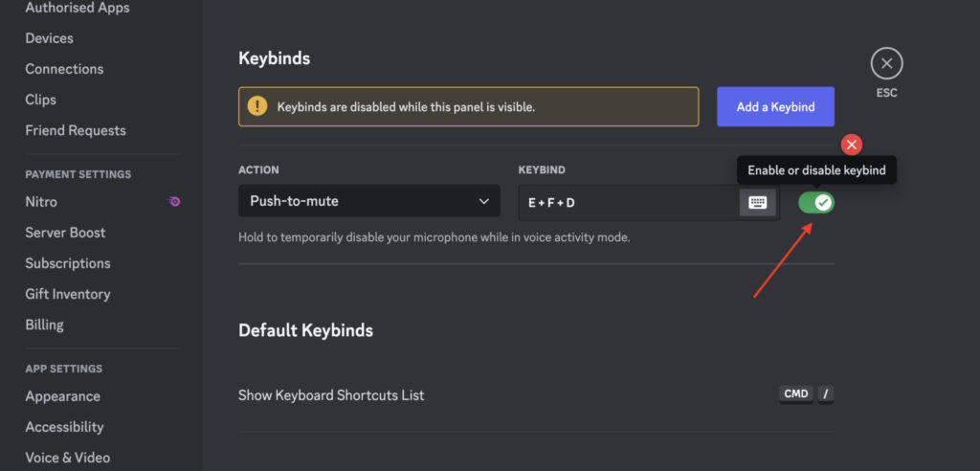Click the 'Hold to temporarily disable' description
The height and width of the screenshot is (471, 980).
click(x=434, y=237)
